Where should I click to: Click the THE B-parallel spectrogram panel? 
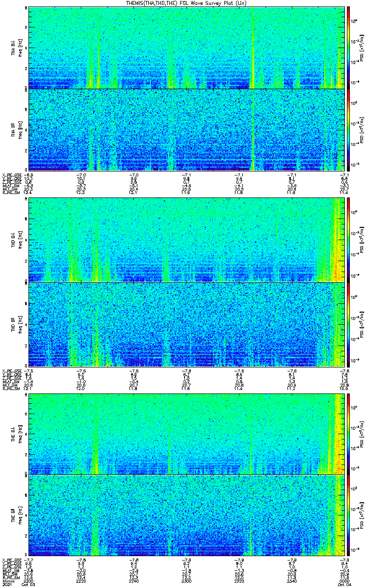pyautogui.click(x=185, y=515)
